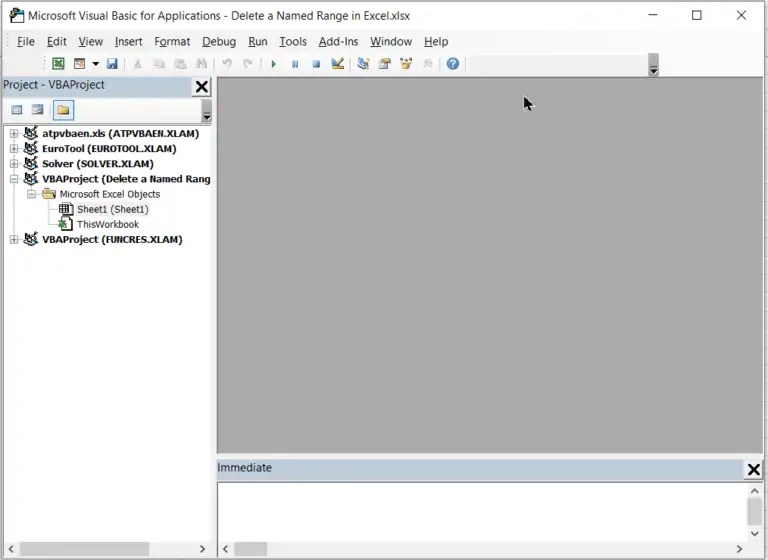Expand the EuroTool project node
This screenshot has height=560, width=768.
click(14, 148)
